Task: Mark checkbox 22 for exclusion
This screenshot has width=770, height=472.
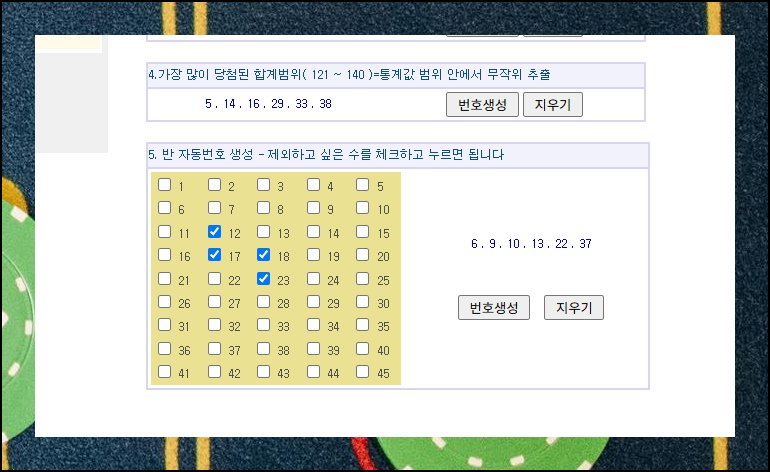Action: coord(215,278)
